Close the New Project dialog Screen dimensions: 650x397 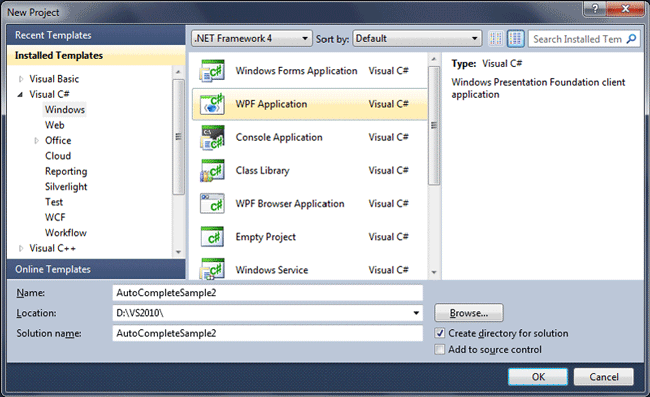626,8
